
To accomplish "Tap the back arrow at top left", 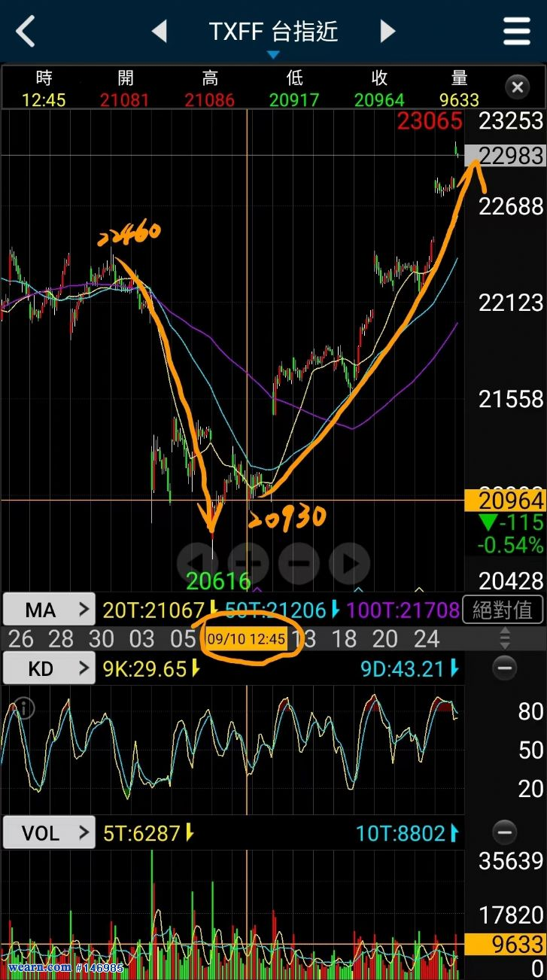I will (26, 32).
